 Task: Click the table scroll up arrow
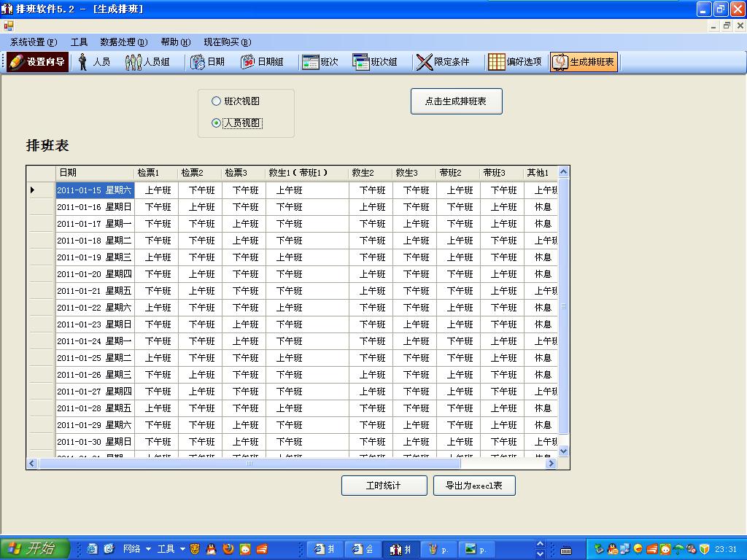coord(564,172)
